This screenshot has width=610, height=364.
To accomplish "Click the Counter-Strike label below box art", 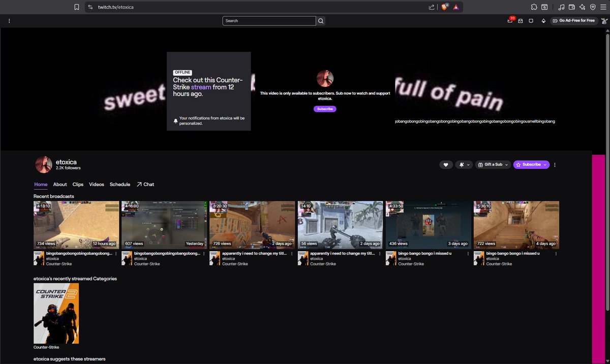I will [x=46, y=347].
